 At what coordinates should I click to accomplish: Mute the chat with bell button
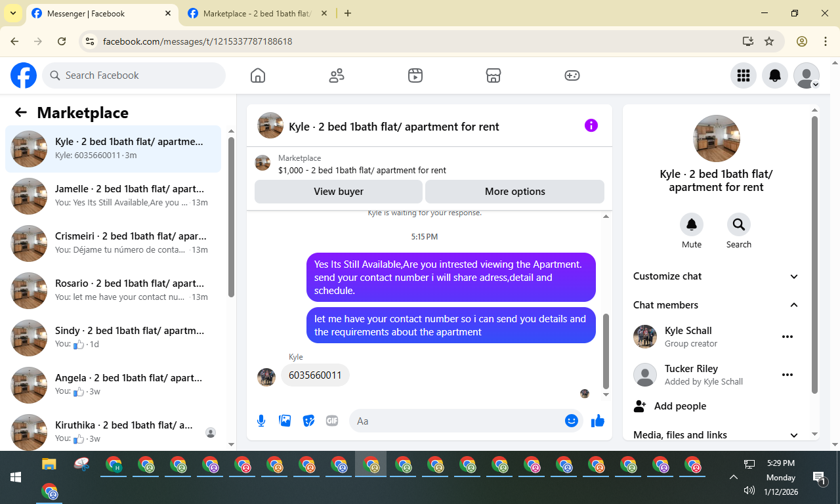coord(692,224)
